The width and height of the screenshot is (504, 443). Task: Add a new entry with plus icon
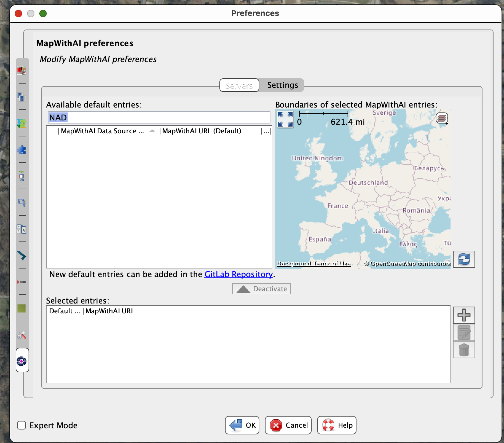point(464,315)
